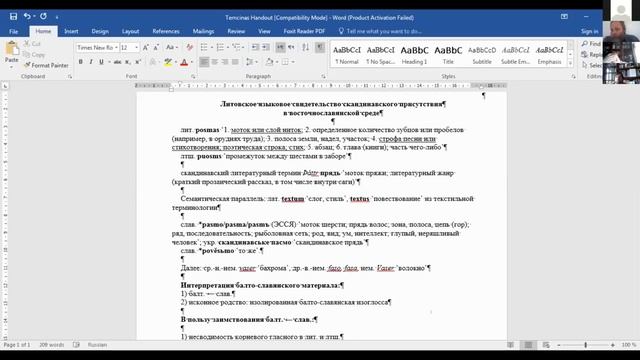Screen dimensions: 640x360
Task: Toggle show/hide paragraph marks
Action: point(320,47)
